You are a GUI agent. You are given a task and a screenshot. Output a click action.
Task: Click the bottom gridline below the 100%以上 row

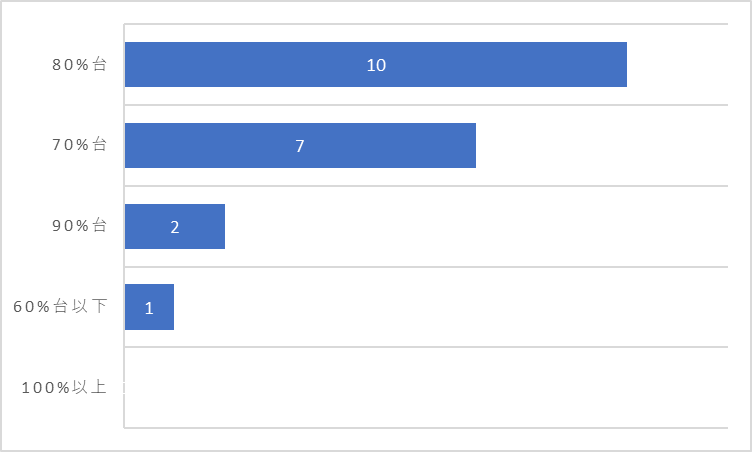click(426, 428)
